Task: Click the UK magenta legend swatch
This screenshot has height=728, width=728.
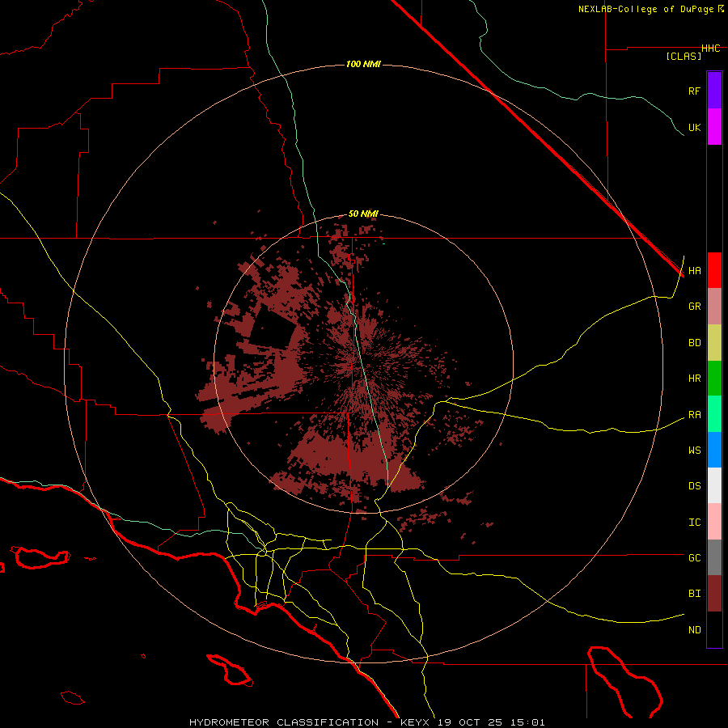Action: coord(714,127)
